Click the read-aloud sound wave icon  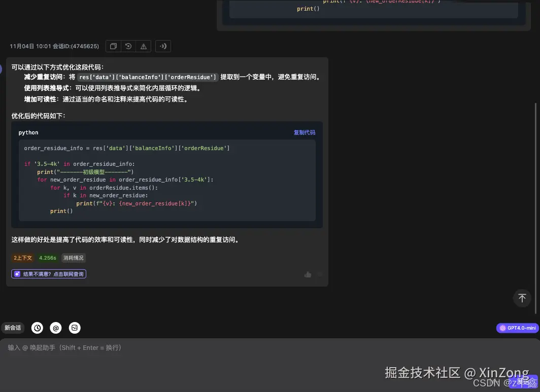click(162, 46)
